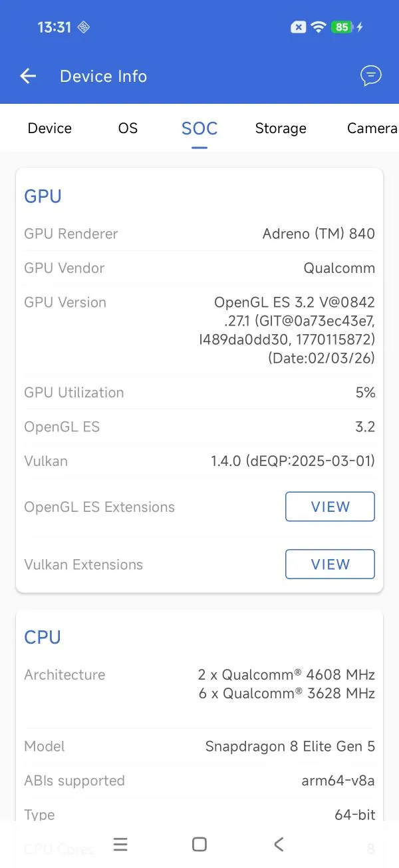Tap the diamond notification icon beside the clock
This screenshot has width=399, height=868.
coord(83,27)
